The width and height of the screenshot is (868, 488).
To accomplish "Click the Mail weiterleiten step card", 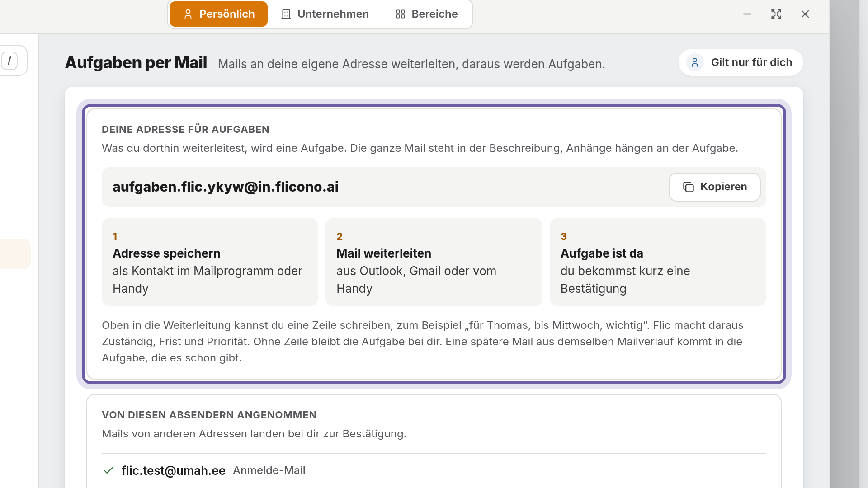I will tap(434, 262).
